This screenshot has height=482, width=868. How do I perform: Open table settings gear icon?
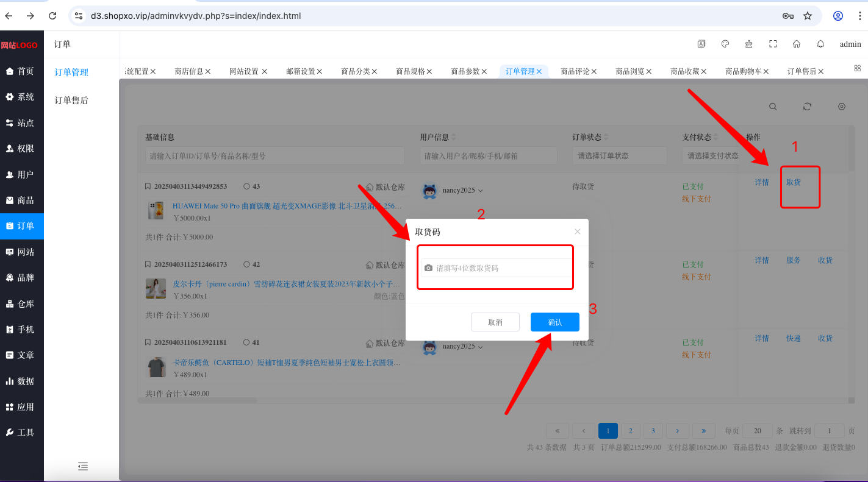pos(842,107)
